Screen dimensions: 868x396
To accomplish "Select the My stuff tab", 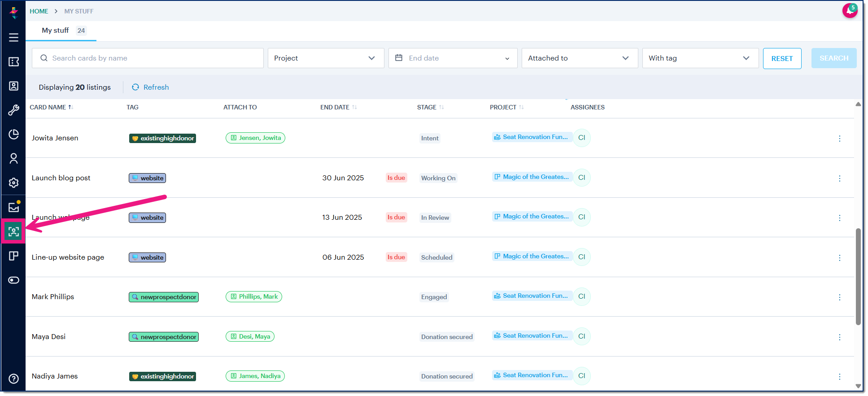I will point(61,30).
